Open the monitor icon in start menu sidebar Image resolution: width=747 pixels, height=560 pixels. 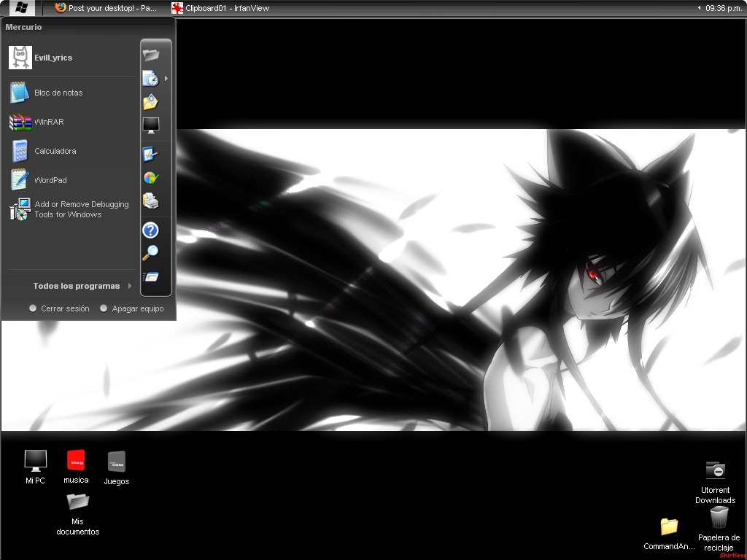pyautogui.click(x=150, y=125)
